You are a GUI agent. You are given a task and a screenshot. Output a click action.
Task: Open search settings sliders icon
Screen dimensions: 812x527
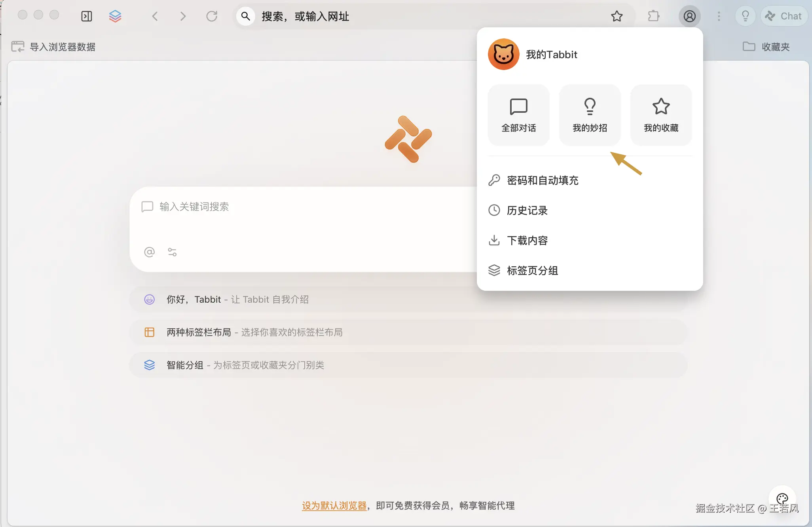172,252
